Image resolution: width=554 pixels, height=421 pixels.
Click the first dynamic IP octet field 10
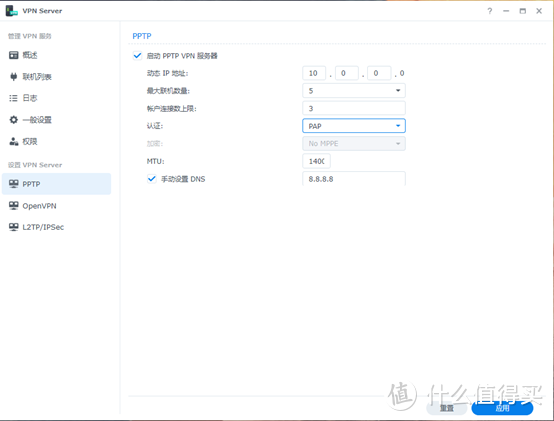314,73
